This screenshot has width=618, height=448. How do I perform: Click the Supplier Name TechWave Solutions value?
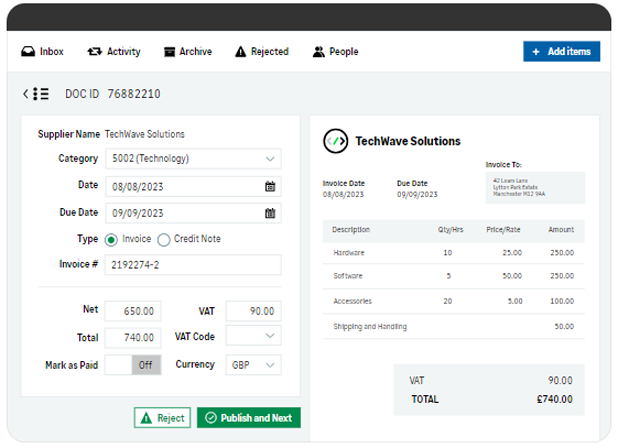click(145, 134)
